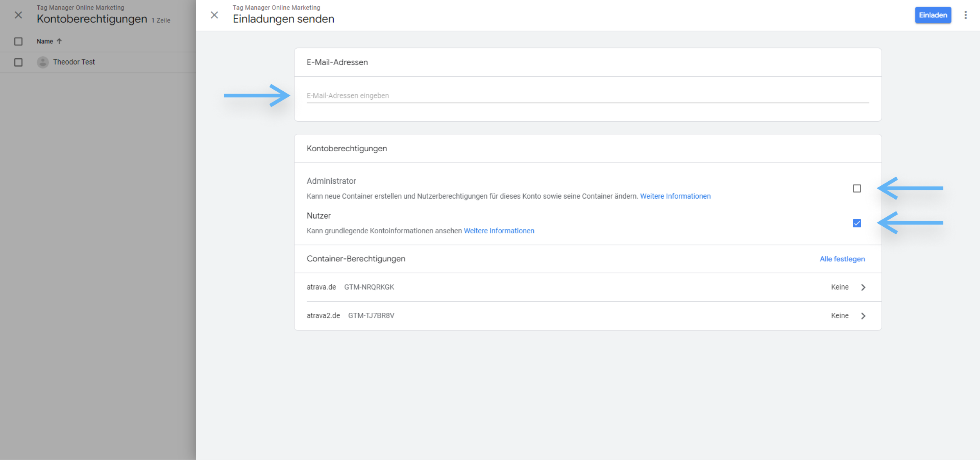Viewport: 980px width, 460px height.
Task: Check the box next to Theodor Test
Action: click(18, 62)
